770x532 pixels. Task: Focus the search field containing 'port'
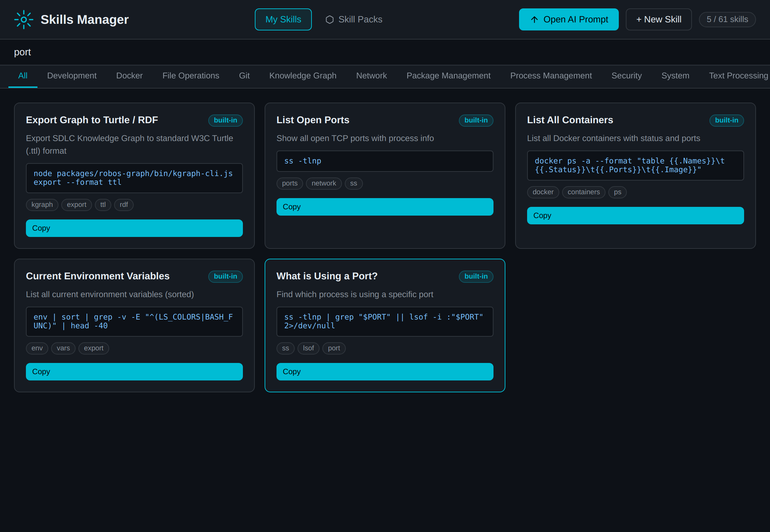(x=385, y=52)
